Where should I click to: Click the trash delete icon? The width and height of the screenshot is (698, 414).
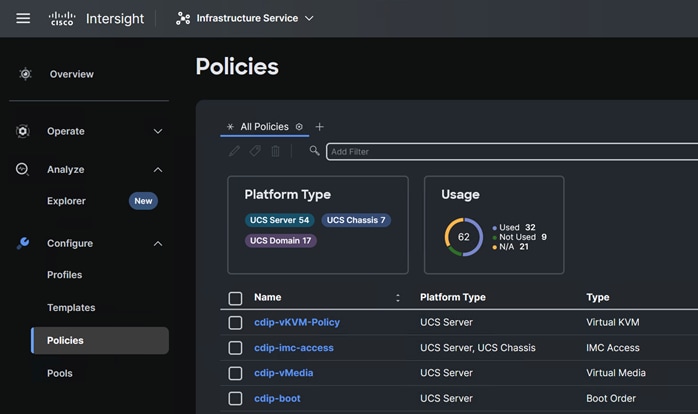coord(276,151)
